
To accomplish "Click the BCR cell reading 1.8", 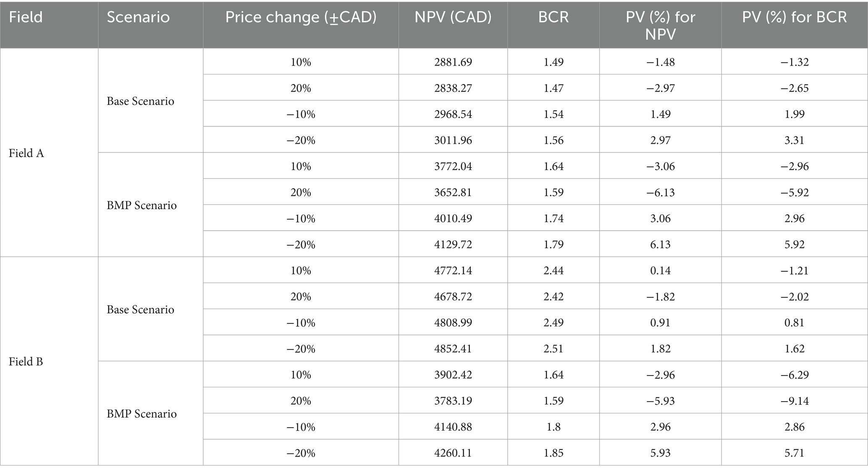I will (553, 427).
